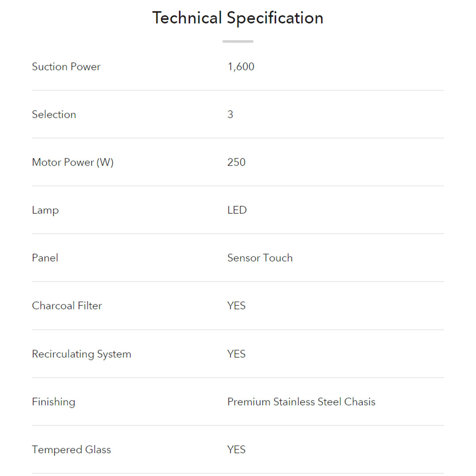Screen dimensions: 476x476
Task: Click the gray divider bar under the heading
Action: point(238,41)
